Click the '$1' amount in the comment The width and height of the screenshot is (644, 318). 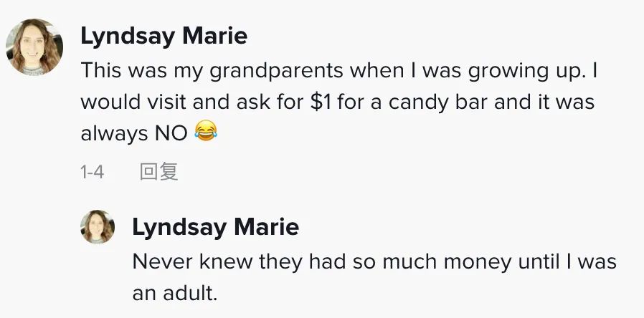(321, 102)
